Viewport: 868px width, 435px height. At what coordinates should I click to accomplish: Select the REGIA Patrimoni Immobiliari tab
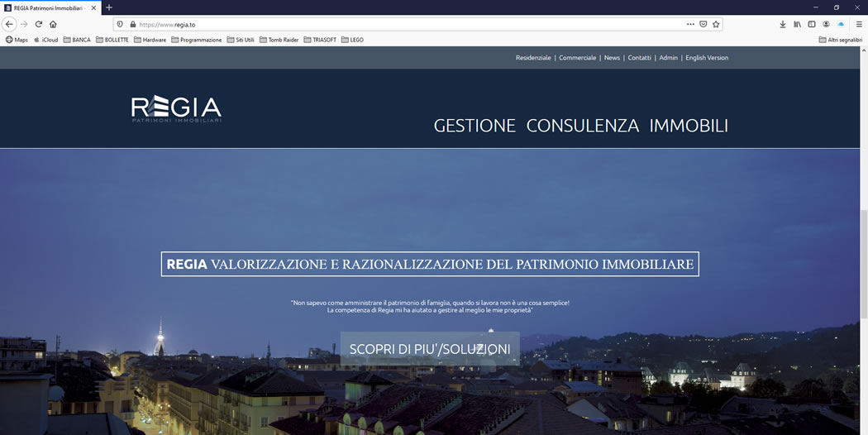tap(50, 7)
